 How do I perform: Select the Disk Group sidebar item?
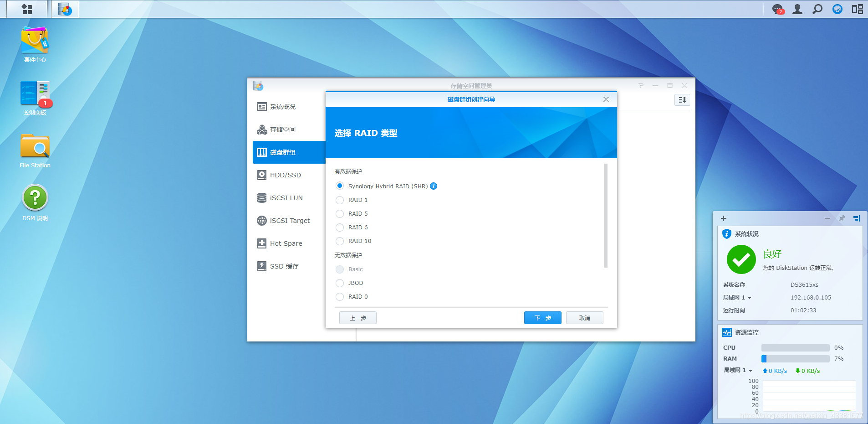point(289,152)
